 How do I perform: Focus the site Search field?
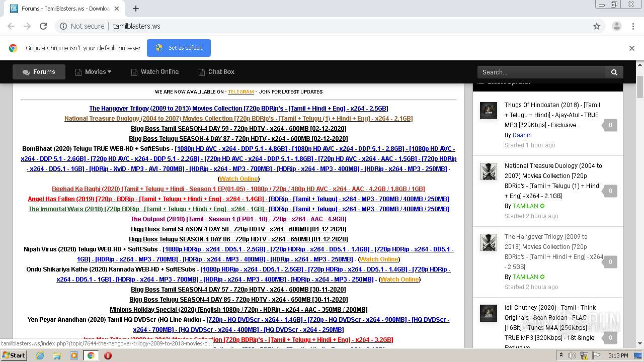click(x=541, y=72)
